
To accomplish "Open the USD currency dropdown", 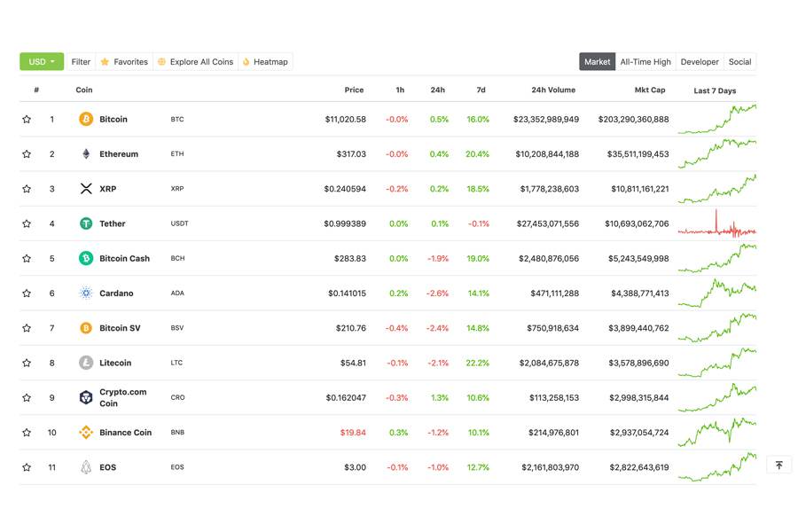I will (x=42, y=62).
